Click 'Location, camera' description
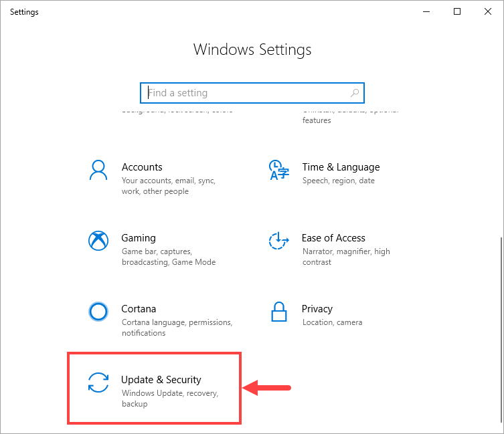The width and height of the screenshot is (504, 434). pyautogui.click(x=332, y=322)
